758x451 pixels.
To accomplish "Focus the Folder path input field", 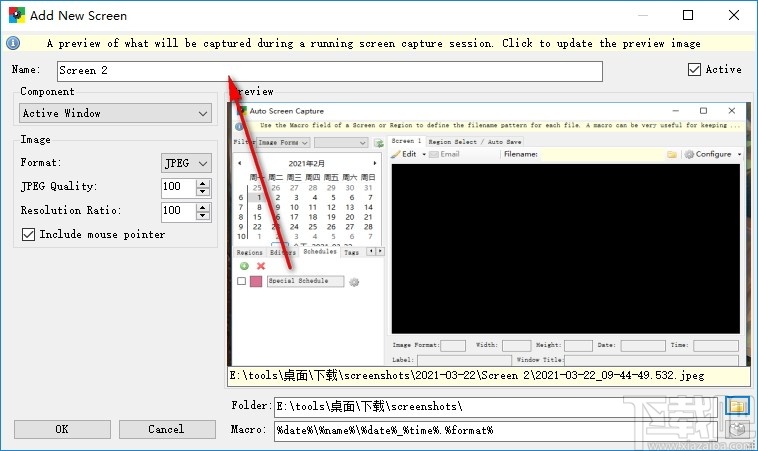I will [x=496, y=407].
